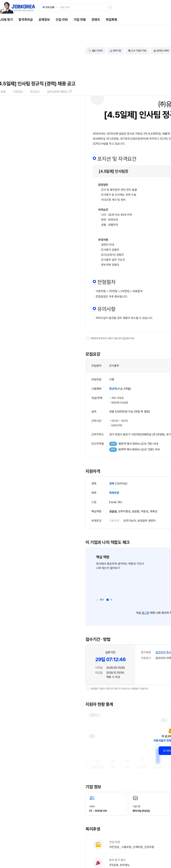Click the JOBKOREA logo
Viewport: 171px width, 868px height.
coord(23,7)
